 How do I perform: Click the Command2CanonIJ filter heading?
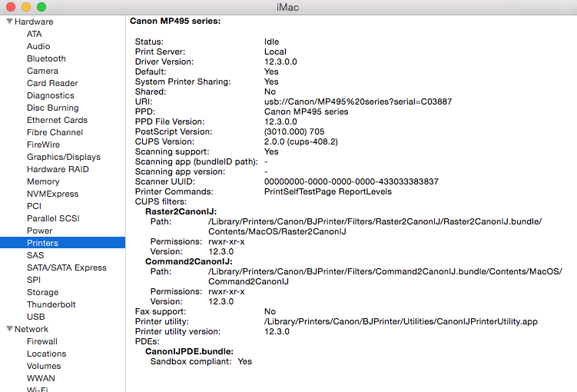pos(189,261)
